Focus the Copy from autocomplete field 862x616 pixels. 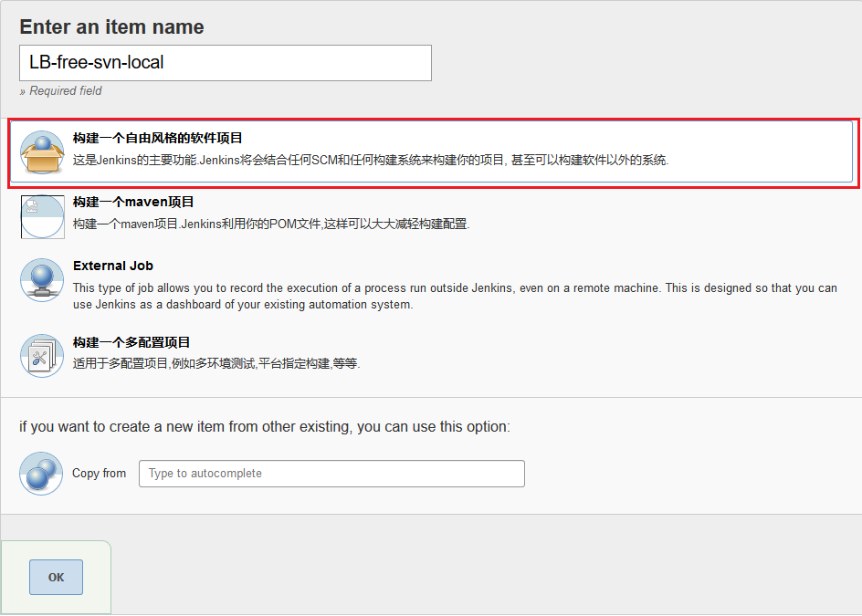pos(331,474)
